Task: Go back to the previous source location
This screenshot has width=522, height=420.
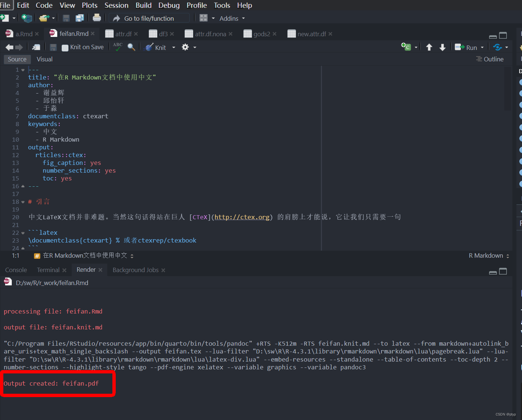Action: (x=10, y=47)
